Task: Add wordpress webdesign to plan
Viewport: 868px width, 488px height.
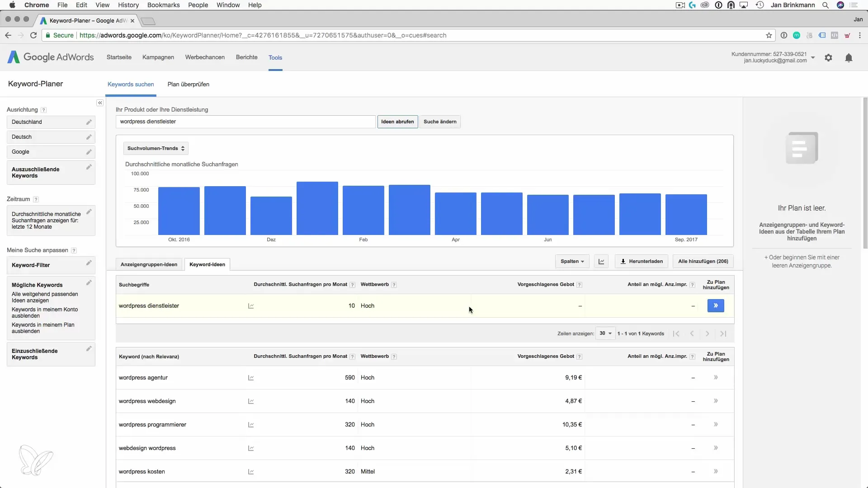Action: (716, 401)
